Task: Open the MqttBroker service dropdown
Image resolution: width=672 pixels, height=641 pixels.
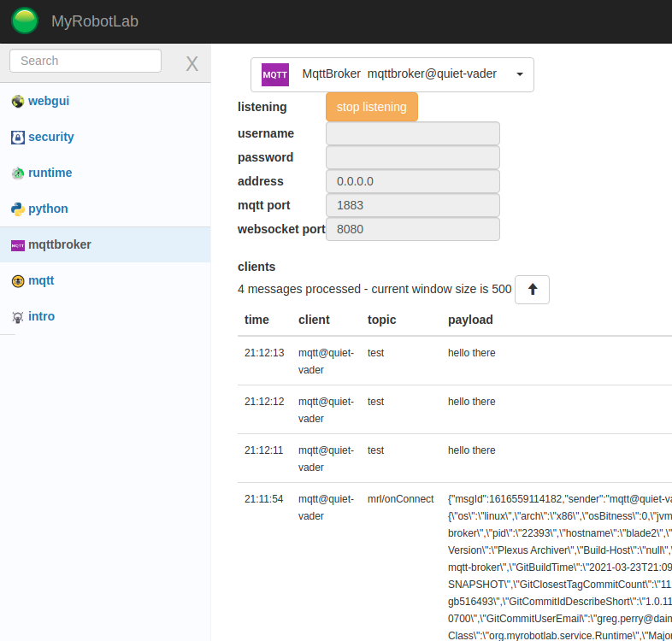Action: [392, 74]
